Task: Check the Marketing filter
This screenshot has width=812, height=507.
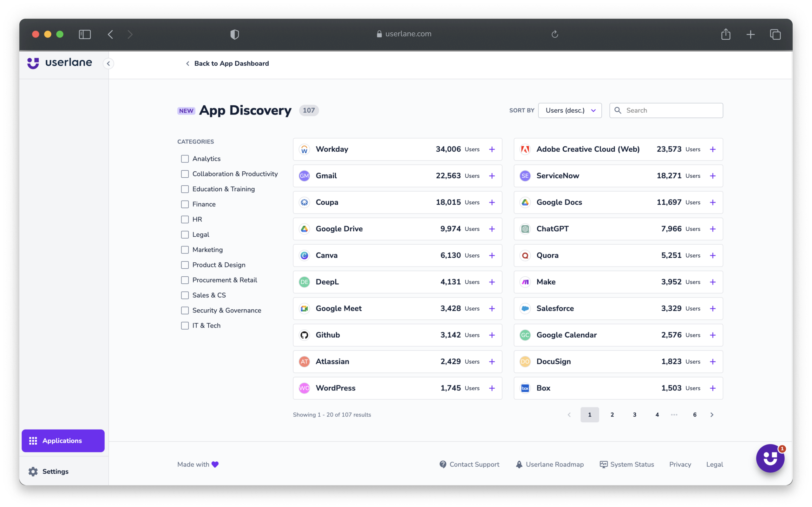Action: coord(185,249)
